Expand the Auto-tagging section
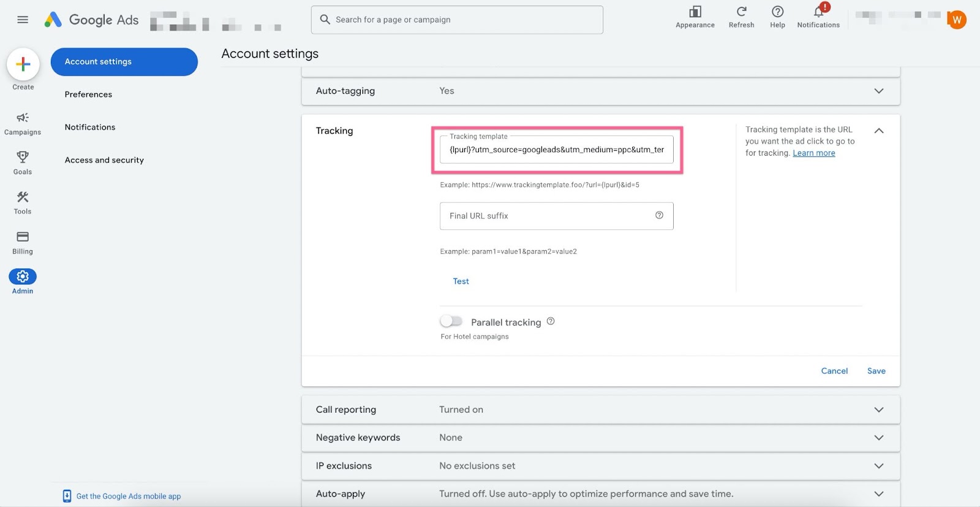Image resolution: width=980 pixels, height=507 pixels. point(878,91)
